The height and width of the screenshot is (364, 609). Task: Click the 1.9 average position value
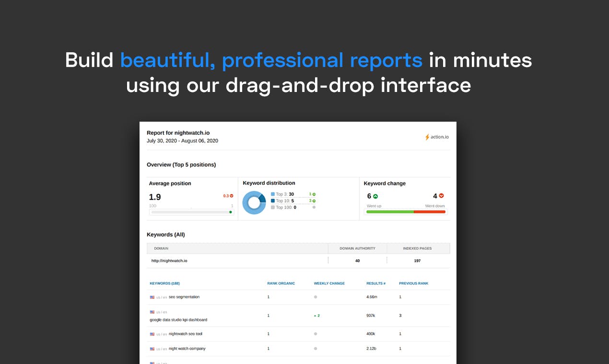coord(155,197)
